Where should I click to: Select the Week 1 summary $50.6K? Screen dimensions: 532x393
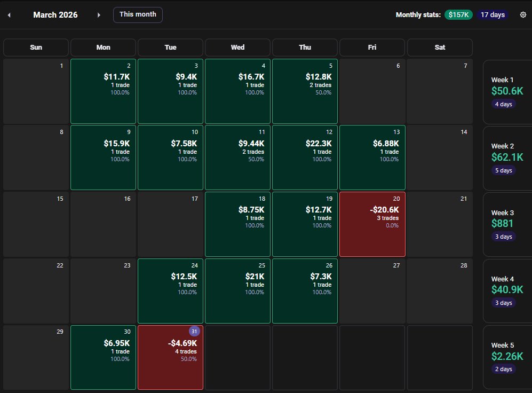tap(507, 92)
